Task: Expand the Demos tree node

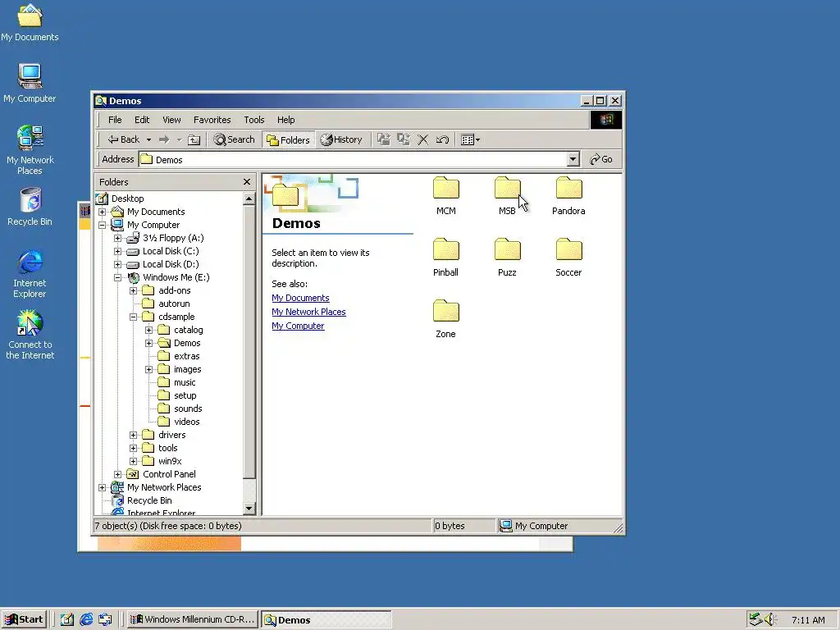Action: coord(149,344)
